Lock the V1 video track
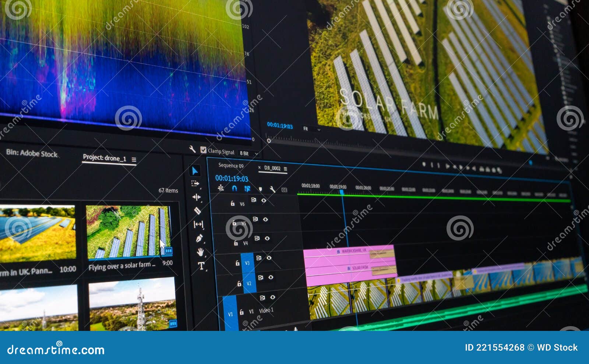 (241, 311)
